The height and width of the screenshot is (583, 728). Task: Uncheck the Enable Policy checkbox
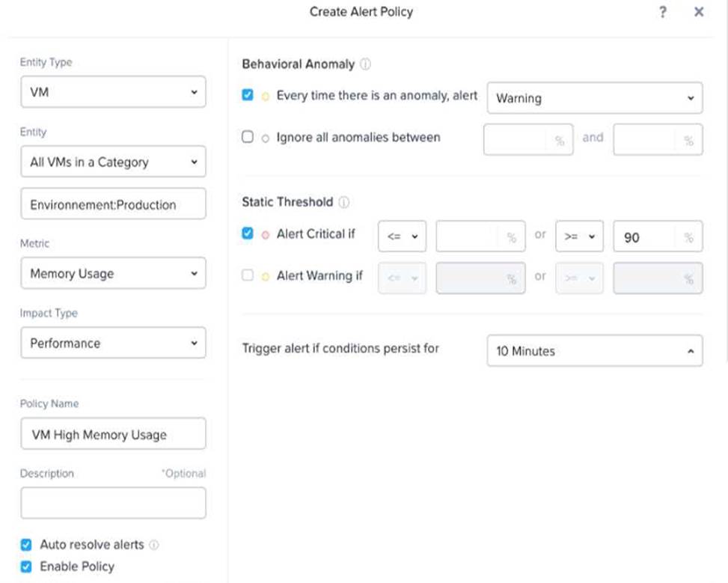[x=26, y=567]
